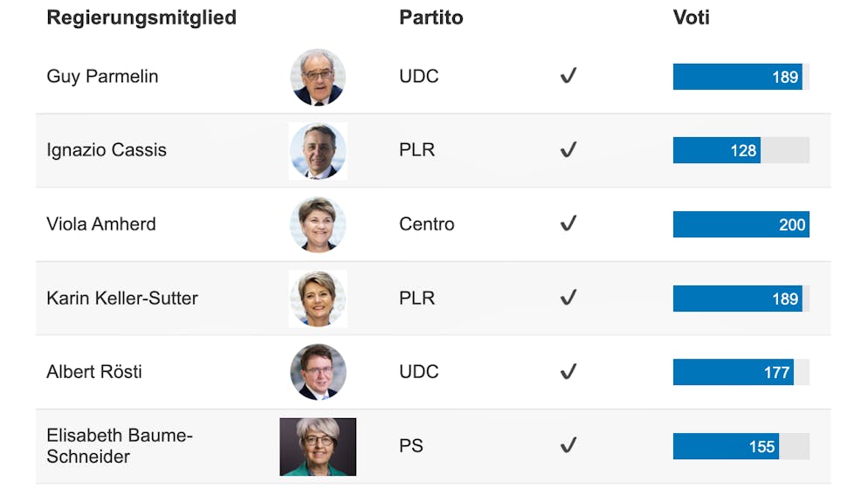The width and height of the screenshot is (868, 488).
Task: Click the Partito column header
Action: 431,17
